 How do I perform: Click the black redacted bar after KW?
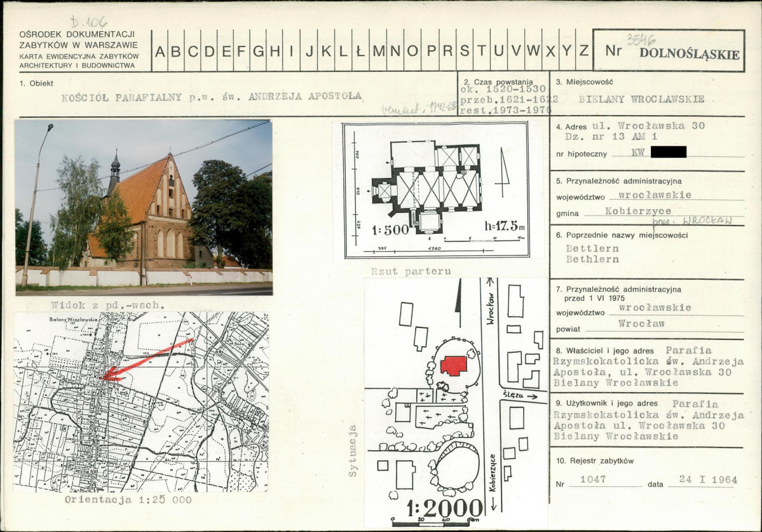tap(669, 152)
